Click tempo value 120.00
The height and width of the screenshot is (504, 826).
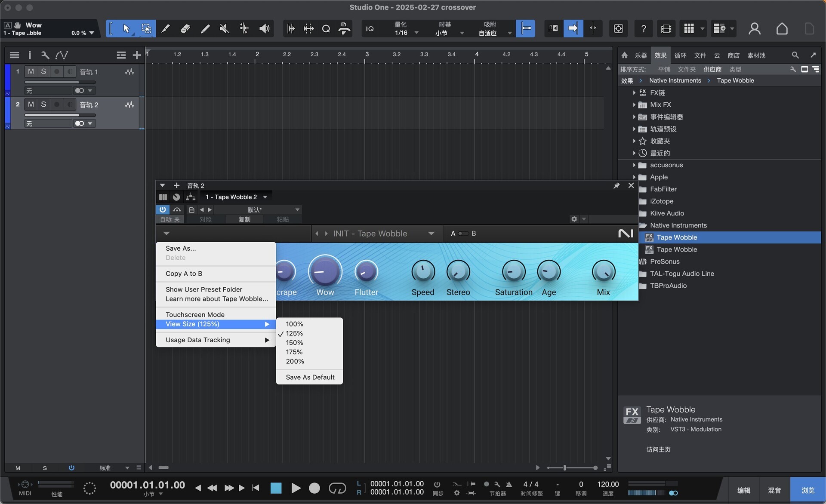607,484
